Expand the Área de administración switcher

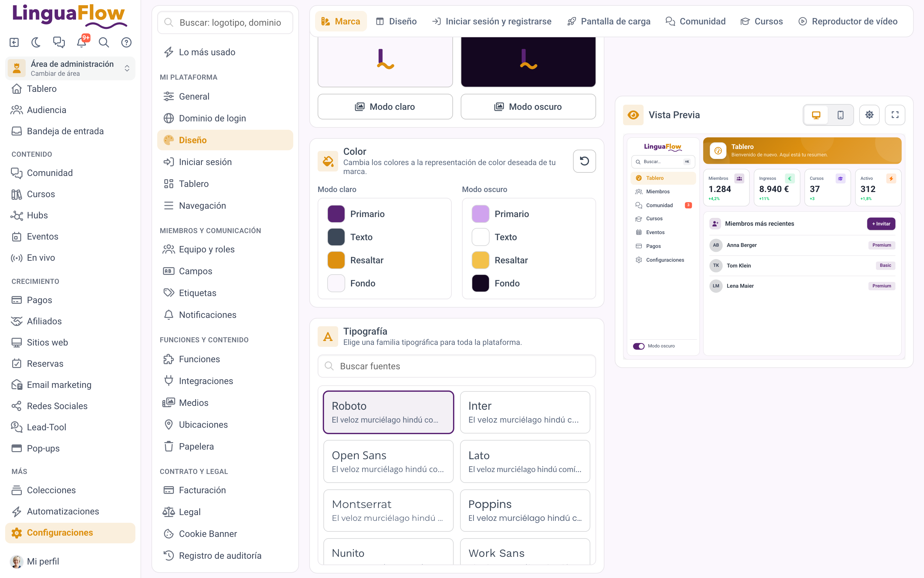[70, 68]
